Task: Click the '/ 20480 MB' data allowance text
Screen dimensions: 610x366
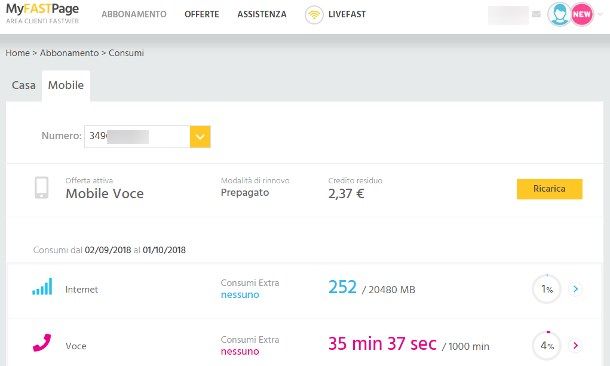Action: click(389, 290)
